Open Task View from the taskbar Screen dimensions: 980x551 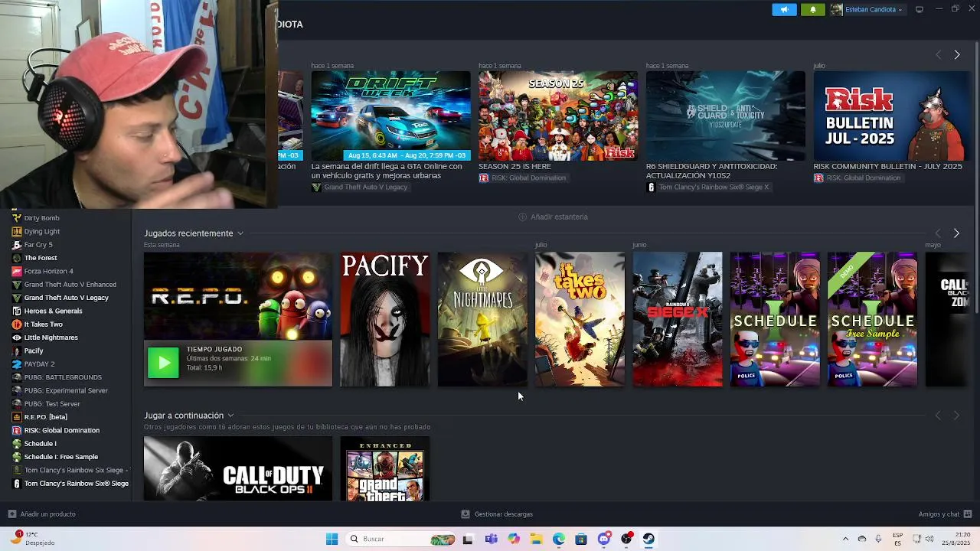468,539
